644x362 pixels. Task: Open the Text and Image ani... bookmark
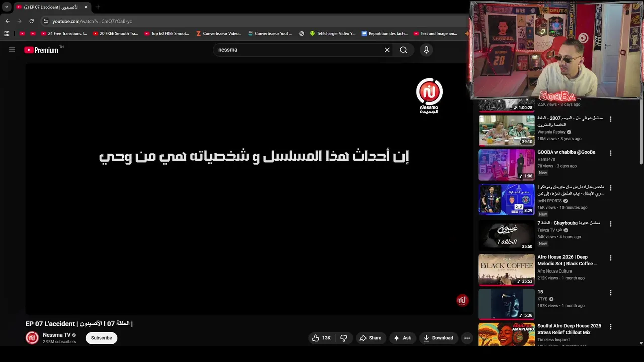click(435, 34)
